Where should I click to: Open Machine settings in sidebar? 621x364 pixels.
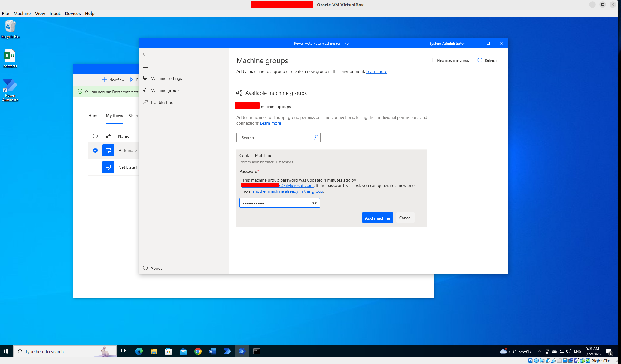click(166, 78)
